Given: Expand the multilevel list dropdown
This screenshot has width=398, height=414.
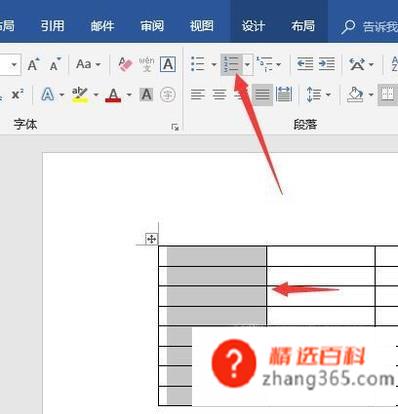Looking at the screenshot, I should [279, 64].
